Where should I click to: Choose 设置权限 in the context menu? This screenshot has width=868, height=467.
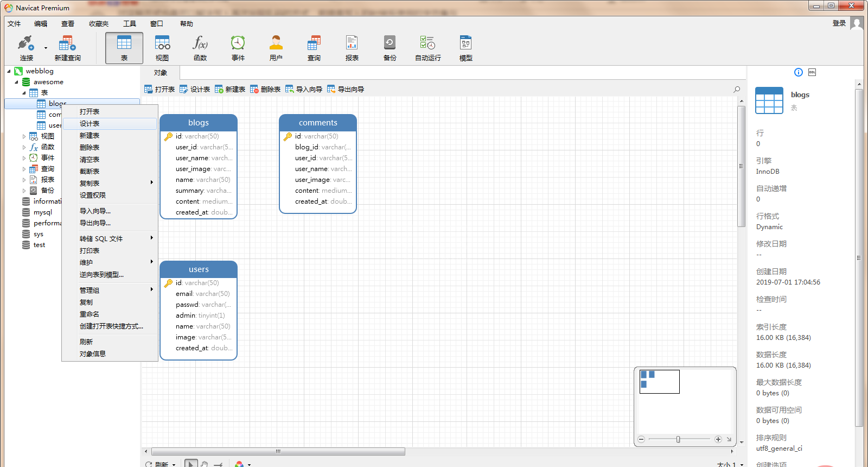(110, 195)
